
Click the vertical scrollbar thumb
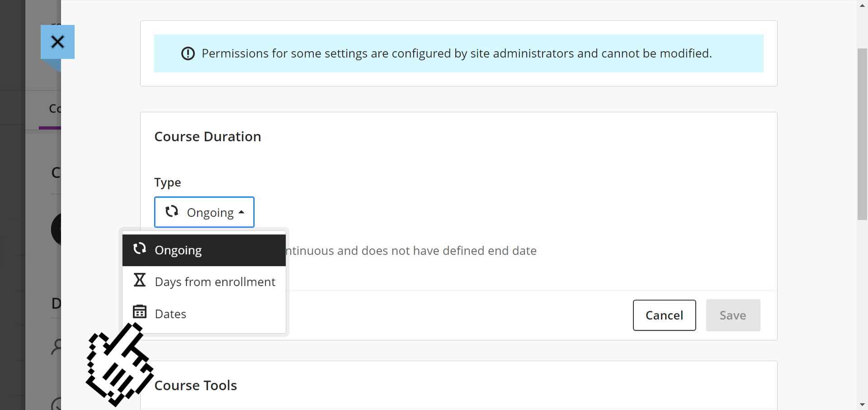click(862, 134)
